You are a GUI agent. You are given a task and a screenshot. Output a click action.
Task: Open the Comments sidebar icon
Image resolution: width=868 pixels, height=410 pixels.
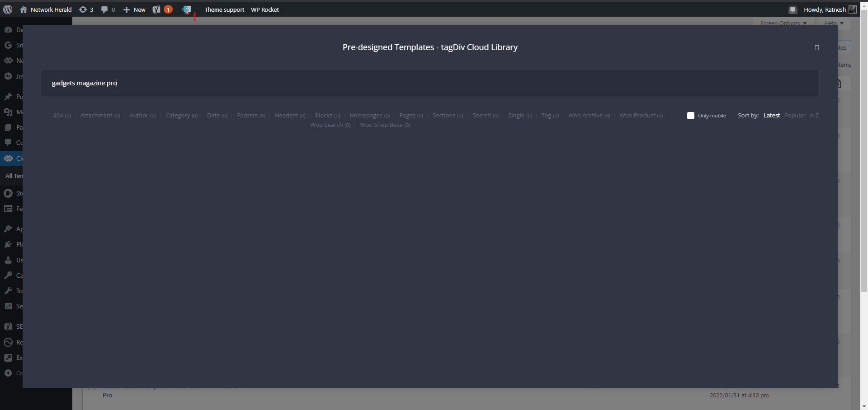coord(8,143)
